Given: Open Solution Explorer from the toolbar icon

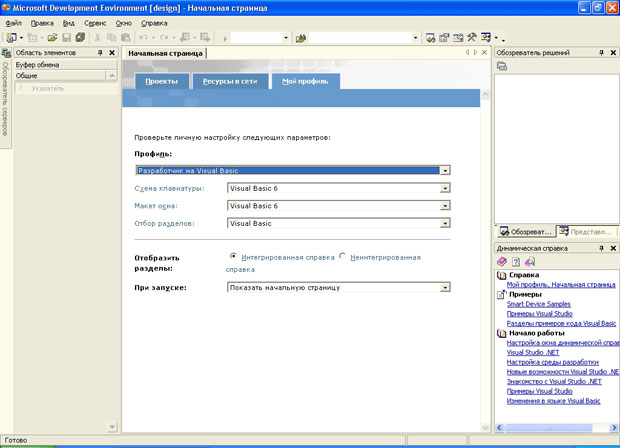Looking at the screenshot, I should tap(431, 38).
